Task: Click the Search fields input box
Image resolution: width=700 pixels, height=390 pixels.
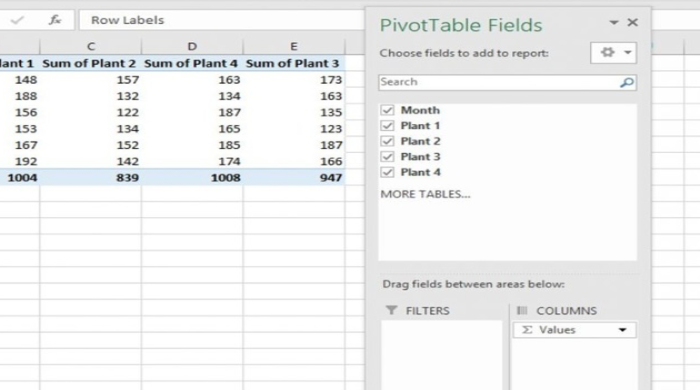Action: pos(499,83)
